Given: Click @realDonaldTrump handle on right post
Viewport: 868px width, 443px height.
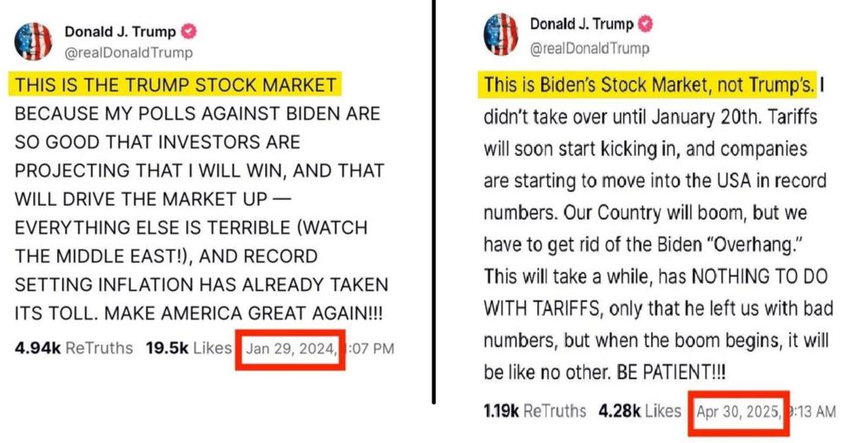Looking at the screenshot, I should click(589, 49).
